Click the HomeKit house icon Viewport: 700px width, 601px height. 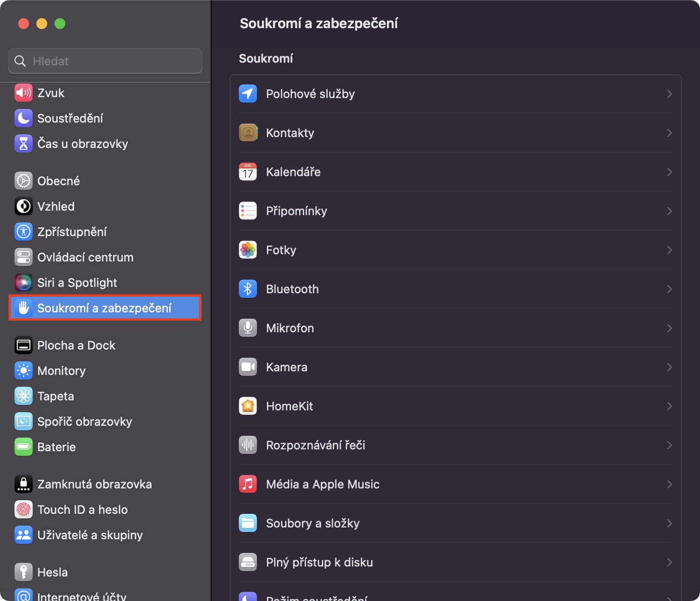coord(248,406)
